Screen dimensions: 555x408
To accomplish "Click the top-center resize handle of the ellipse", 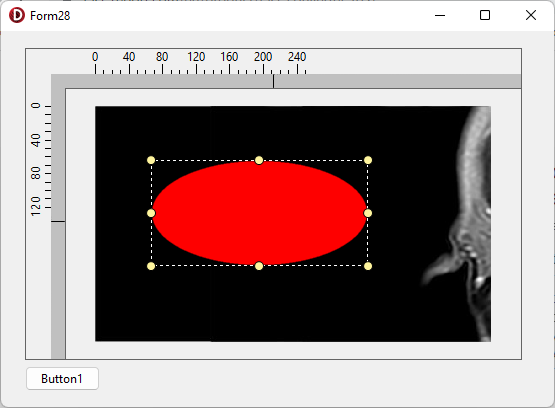I will (x=259, y=160).
